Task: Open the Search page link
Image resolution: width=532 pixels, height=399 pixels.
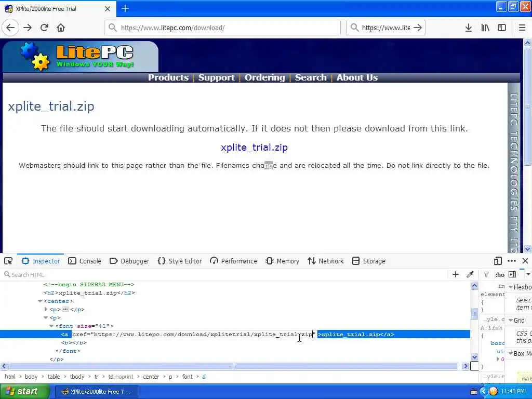Action: tap(311, 77)
